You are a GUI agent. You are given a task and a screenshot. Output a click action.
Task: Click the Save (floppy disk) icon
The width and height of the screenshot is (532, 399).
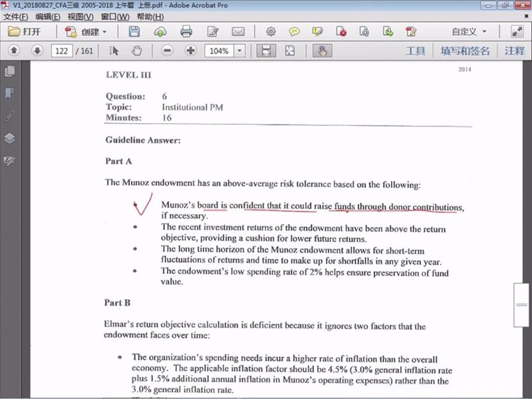pyautogui.click(x=134, y=31)
